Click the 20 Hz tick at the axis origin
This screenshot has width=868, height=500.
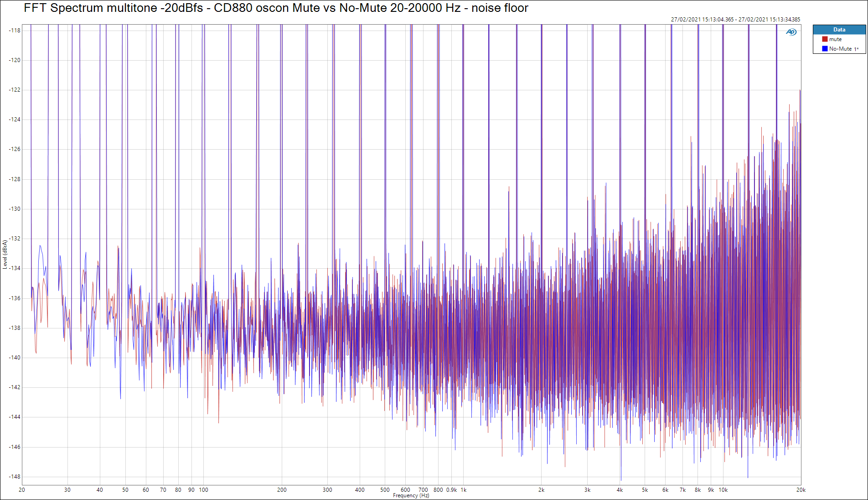[x=22, y=490]
